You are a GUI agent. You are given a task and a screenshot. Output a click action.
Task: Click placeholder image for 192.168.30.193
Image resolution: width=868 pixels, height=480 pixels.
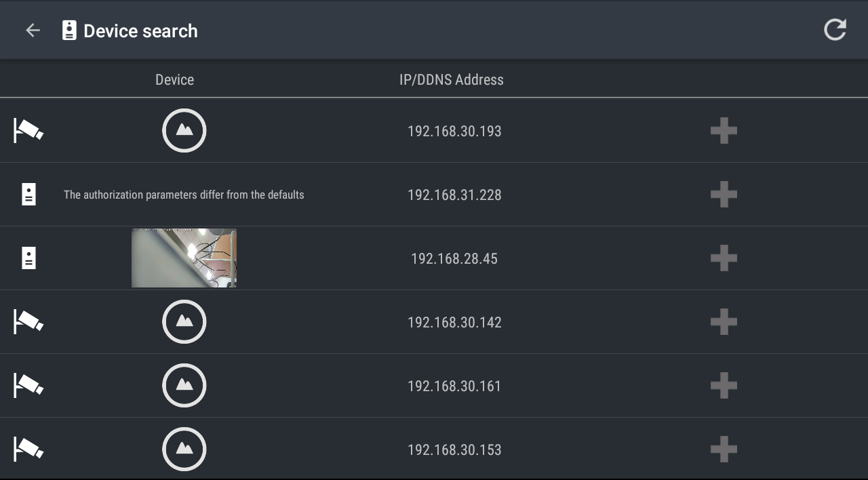[184, 131]
